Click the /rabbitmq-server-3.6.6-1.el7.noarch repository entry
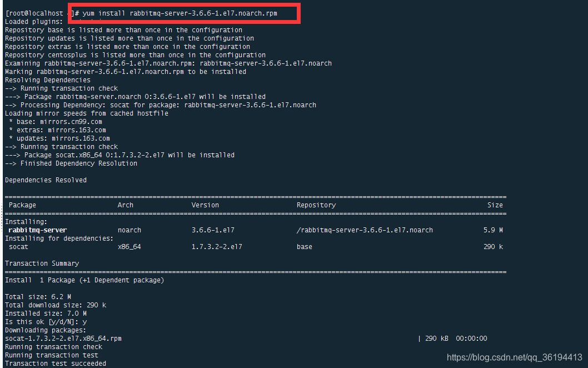 click(365, 230)
